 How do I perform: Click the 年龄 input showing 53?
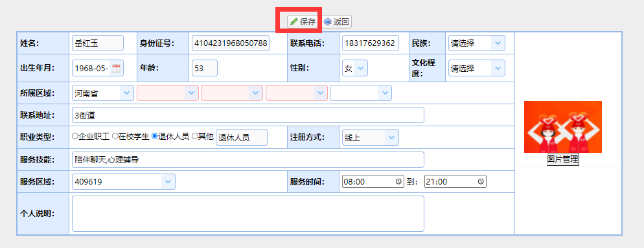pyautogui.click(x=205, y=68)
